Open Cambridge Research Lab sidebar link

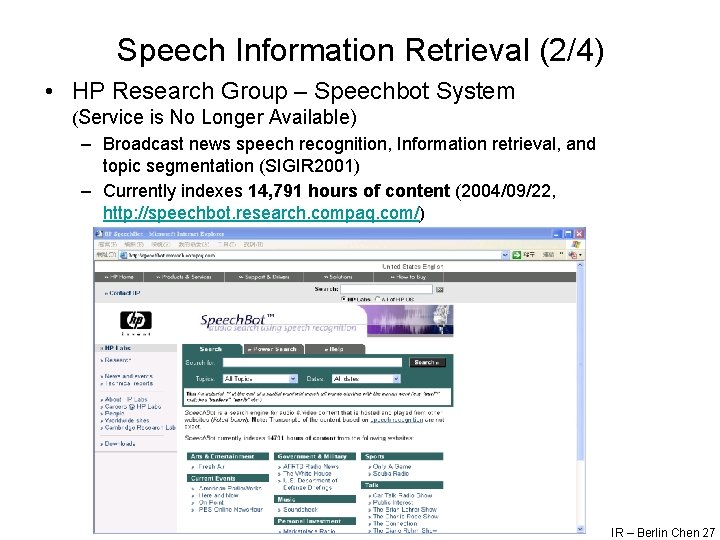pos(138,428)
